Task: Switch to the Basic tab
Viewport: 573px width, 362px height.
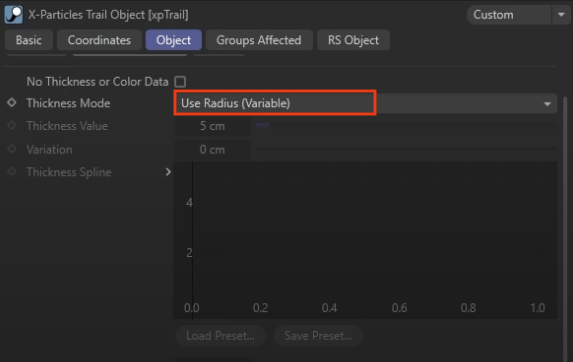Action: (29, 40)
